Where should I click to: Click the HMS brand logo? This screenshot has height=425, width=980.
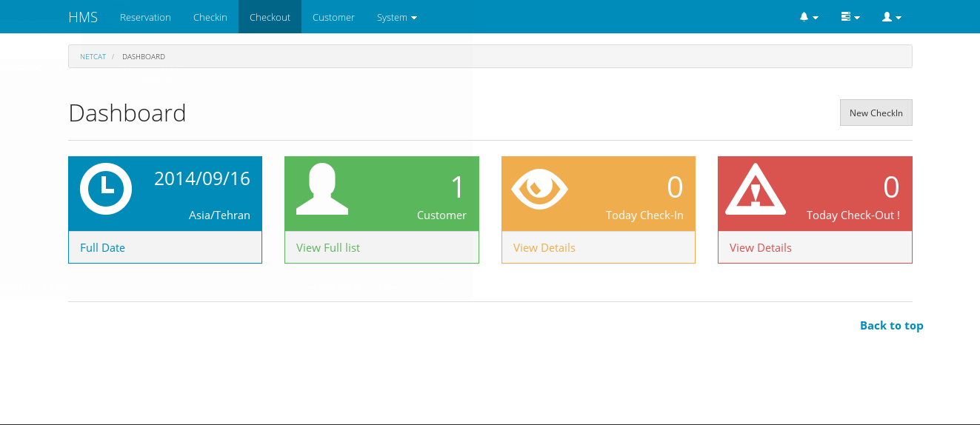(x=83, y=17)
